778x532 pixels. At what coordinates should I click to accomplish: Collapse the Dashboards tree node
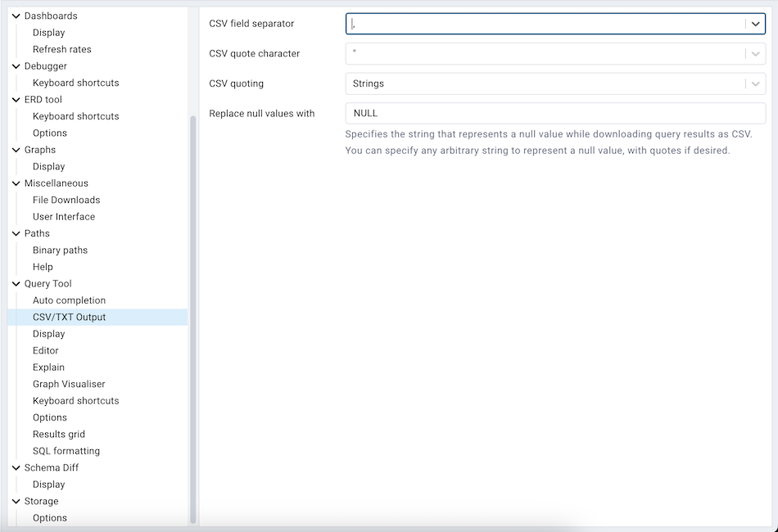coord(16,16)
